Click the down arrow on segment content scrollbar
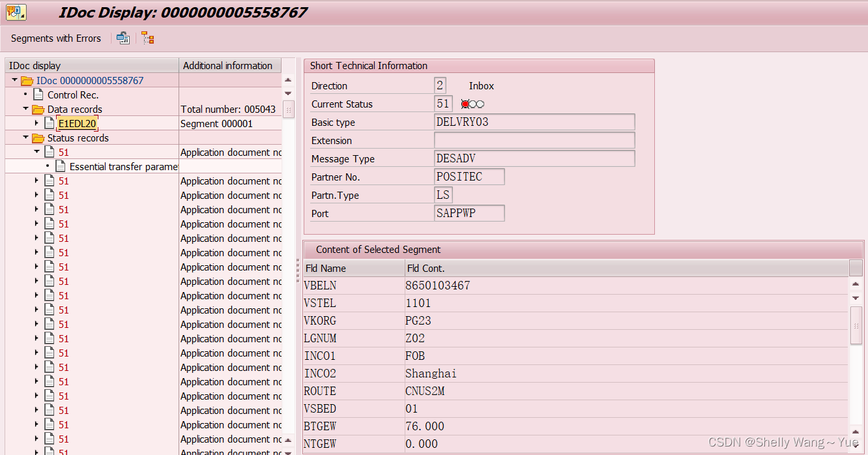The image size is (868, 455). [x=856, y=298]
